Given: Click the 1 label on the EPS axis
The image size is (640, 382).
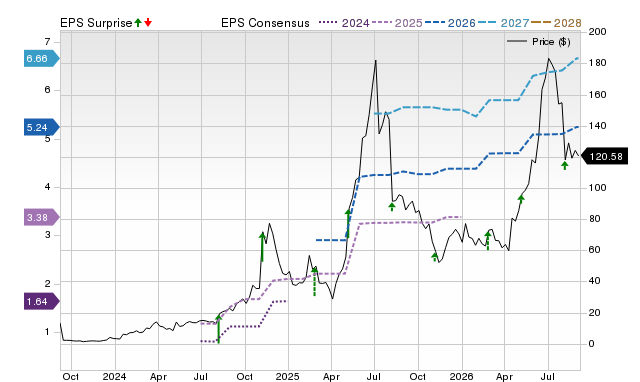Looking at the screenshot, I should 47,332.
